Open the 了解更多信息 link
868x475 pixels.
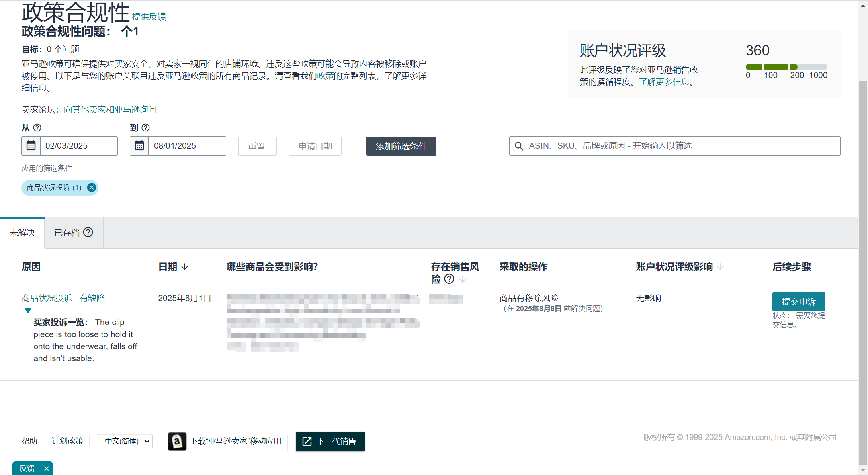(664, 82)
